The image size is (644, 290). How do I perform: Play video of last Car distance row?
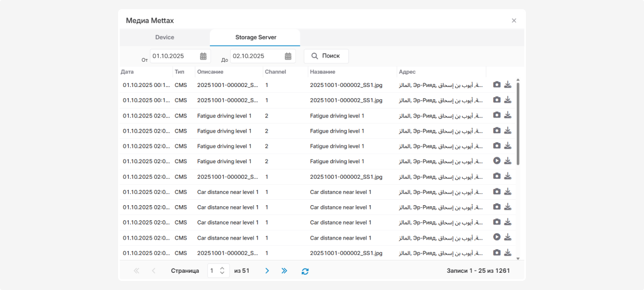click(497, 237)
